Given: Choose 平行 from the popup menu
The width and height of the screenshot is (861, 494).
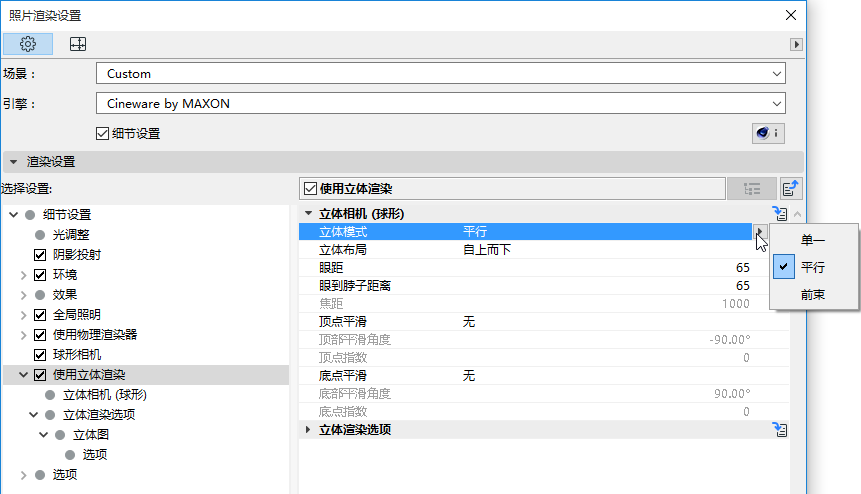Looking at the screenshot, I should click(x=814, y=267).
